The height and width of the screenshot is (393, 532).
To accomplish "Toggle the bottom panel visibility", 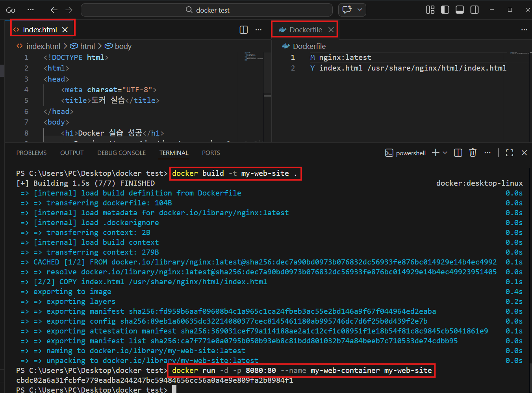I will pyautogui.click(x=460, y=10).
